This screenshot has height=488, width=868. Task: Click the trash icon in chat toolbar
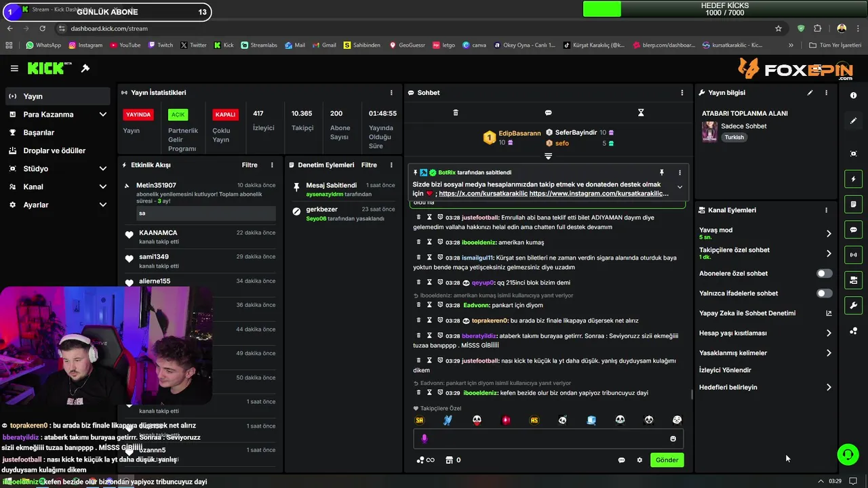(x=456, y=113)
